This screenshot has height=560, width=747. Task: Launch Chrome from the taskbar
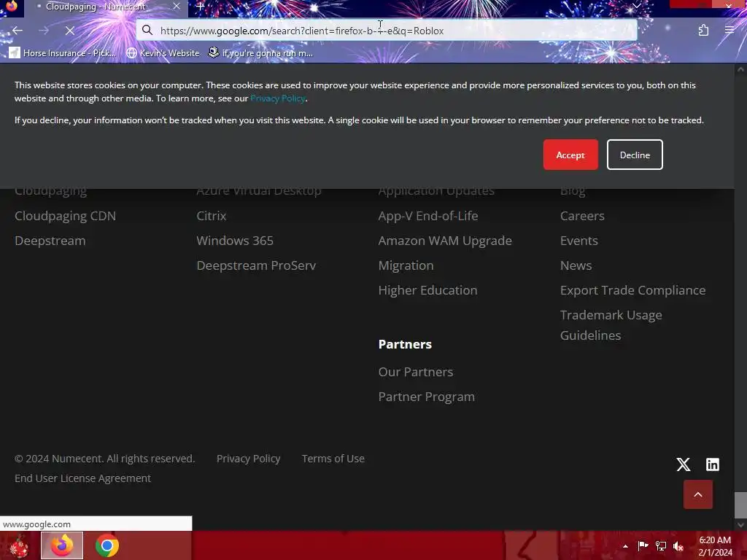pos(107,545)
